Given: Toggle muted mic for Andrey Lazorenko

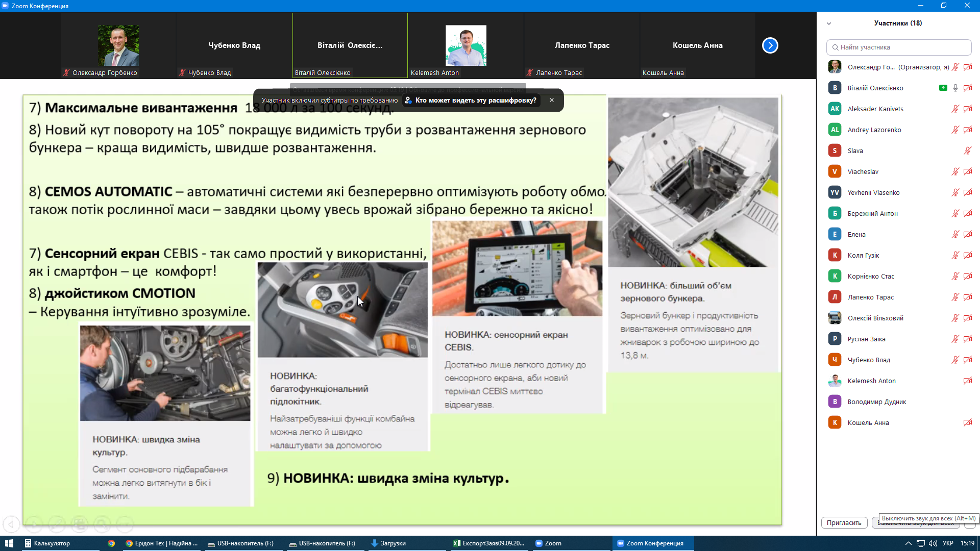Looking at the screenshot, I should pyautogui.click(x=955, y=130).
